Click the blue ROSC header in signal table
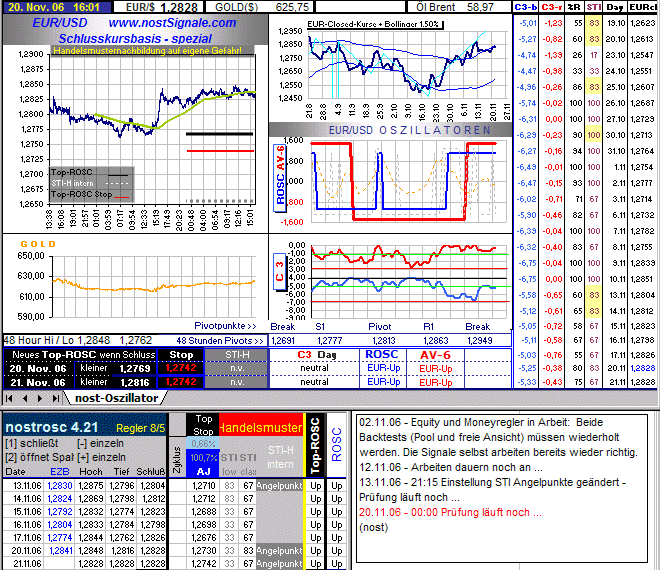Image resolution: width=660 pixels, height=570 pixels. [x=382, y=354]
